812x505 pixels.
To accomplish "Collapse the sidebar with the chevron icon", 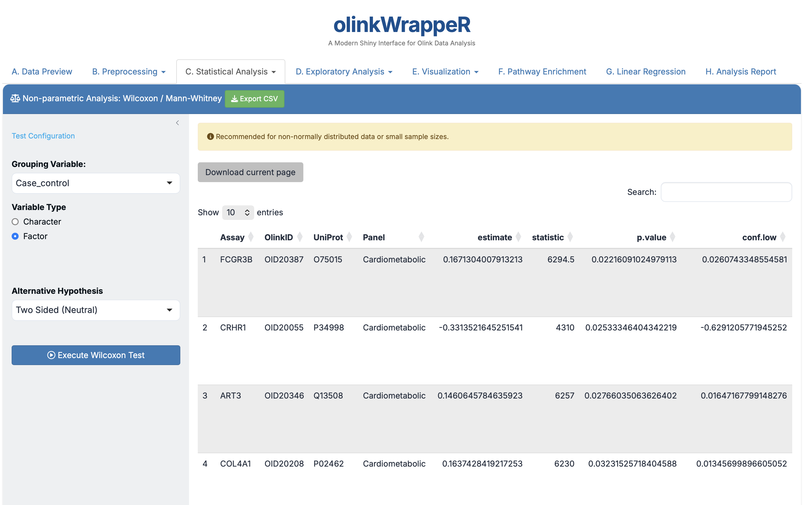I will 177,123.
